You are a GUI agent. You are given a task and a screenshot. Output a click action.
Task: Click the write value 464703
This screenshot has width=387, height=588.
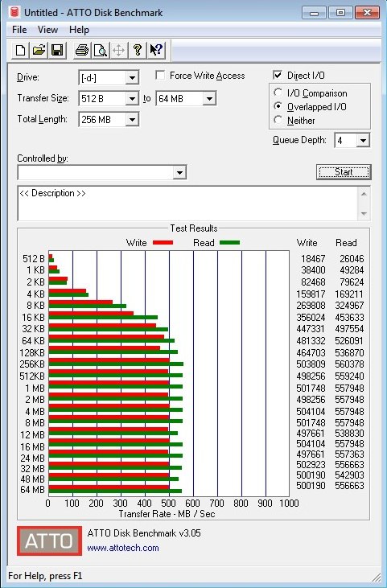click(x=311, y=353)
